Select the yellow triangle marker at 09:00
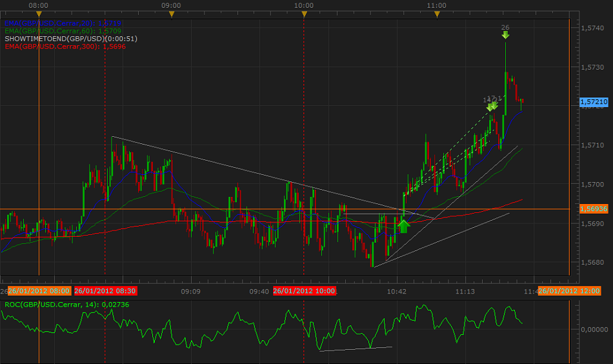This screenshot has width=613, height=364. (172, 14)
